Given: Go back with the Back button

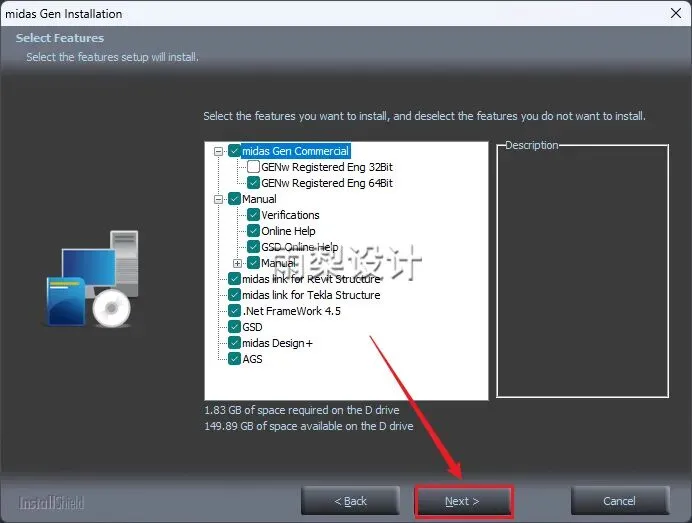Looking at the screenshot, I should click(x=350, y=501).
